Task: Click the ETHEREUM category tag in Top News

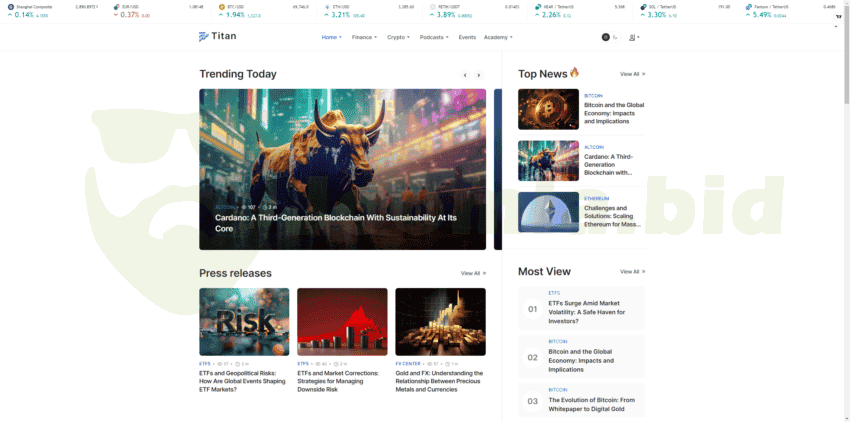Action: (596, 199)
